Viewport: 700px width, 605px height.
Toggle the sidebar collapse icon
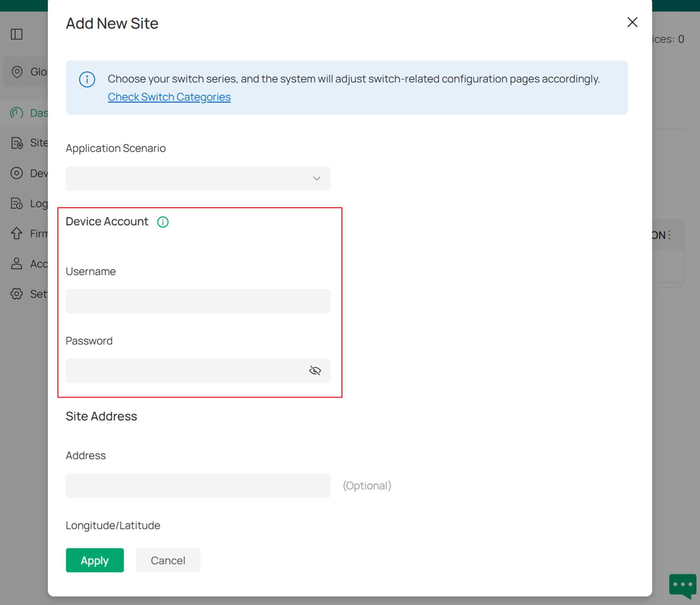point(17,34)
